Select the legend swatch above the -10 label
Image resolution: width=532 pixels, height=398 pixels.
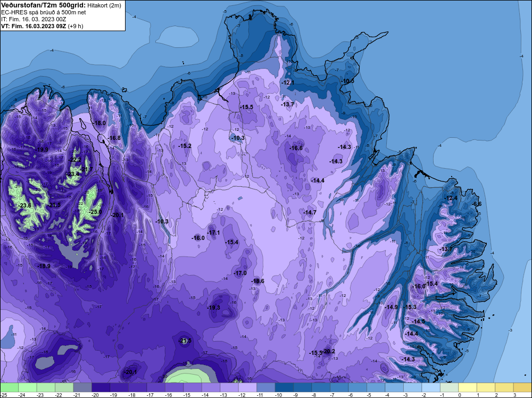pyautogui.click(x=284, y=387)
